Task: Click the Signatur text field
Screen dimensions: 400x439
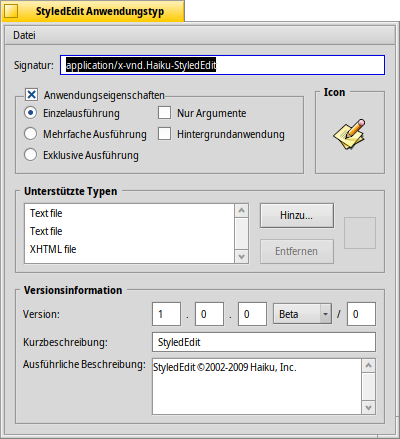Action: pos(222,65)
